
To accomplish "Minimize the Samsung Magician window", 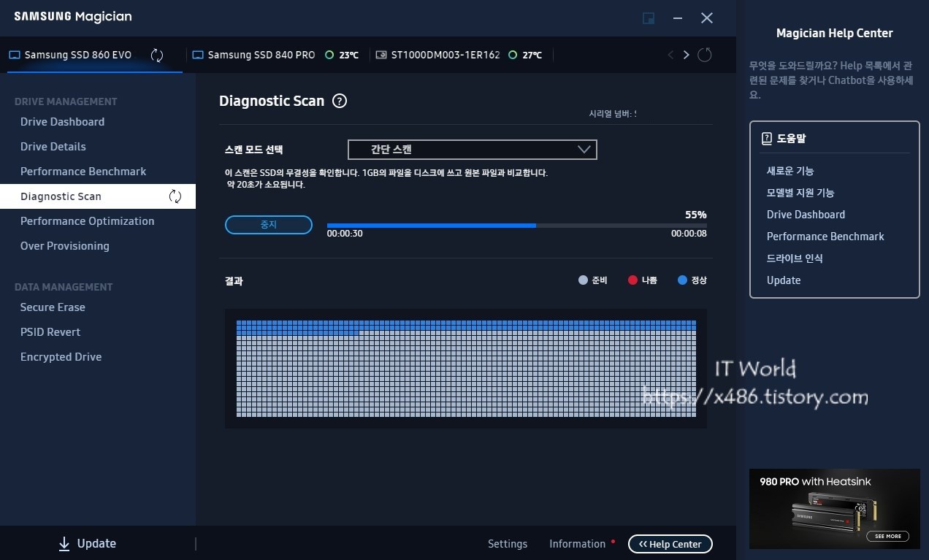I will tap(678, 18).
